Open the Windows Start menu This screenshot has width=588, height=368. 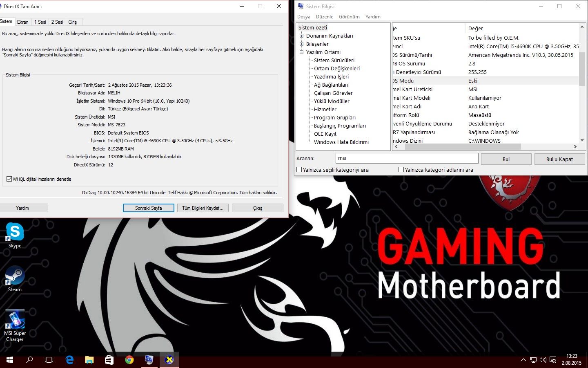click(x=10, y=360)
